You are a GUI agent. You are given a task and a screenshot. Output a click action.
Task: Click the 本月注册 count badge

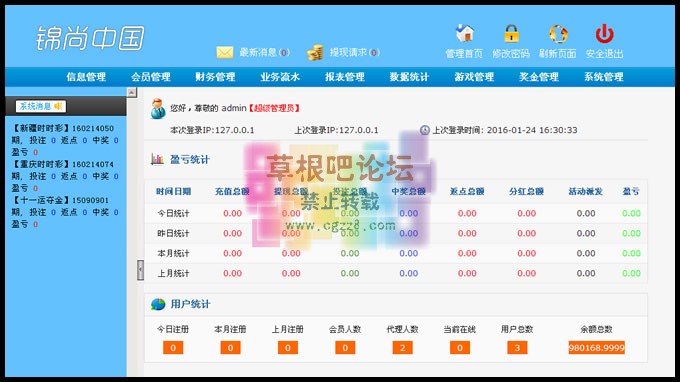pyautogui.click(x=230, y=348)
